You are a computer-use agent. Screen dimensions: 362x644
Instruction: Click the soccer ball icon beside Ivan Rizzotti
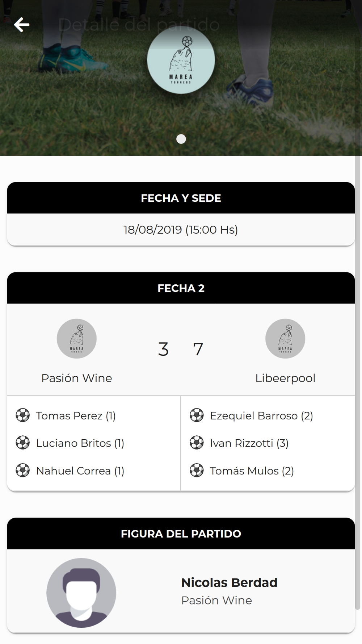pyautogui.click(x=197, y=443)
